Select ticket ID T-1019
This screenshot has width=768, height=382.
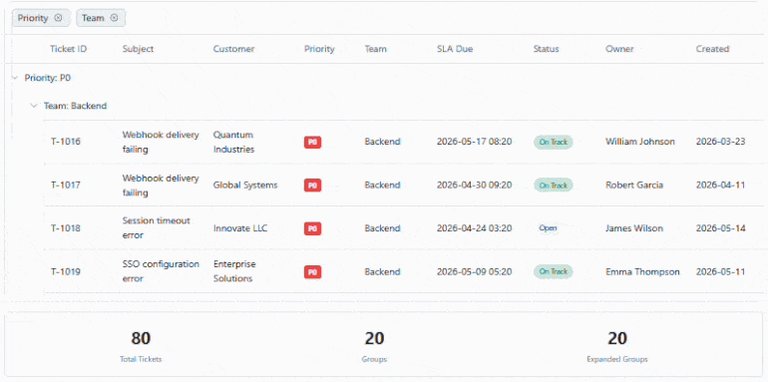(66, 272)
